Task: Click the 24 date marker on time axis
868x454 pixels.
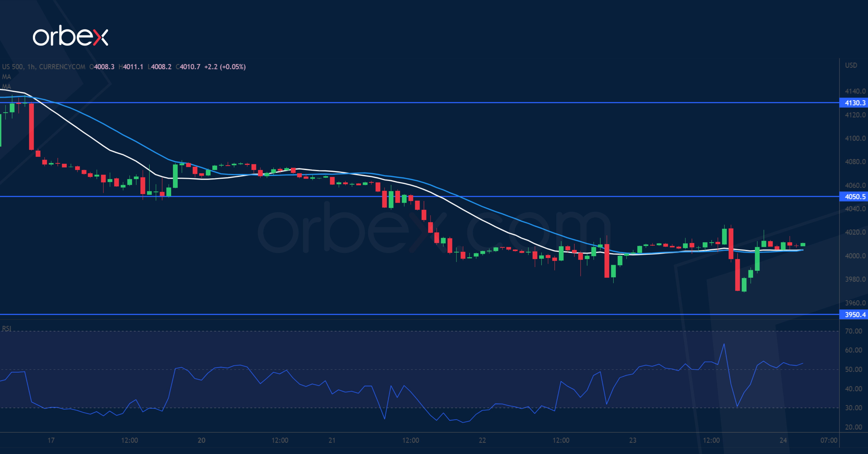Action: pyautogui.click(x=783, y=440)
